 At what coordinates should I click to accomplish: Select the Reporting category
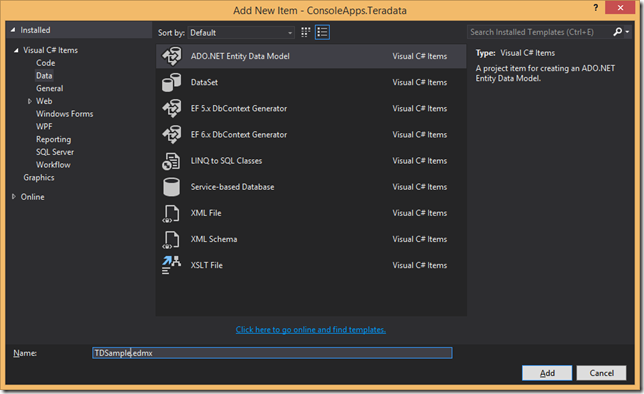pyautogui.click(x=53, y=139)
